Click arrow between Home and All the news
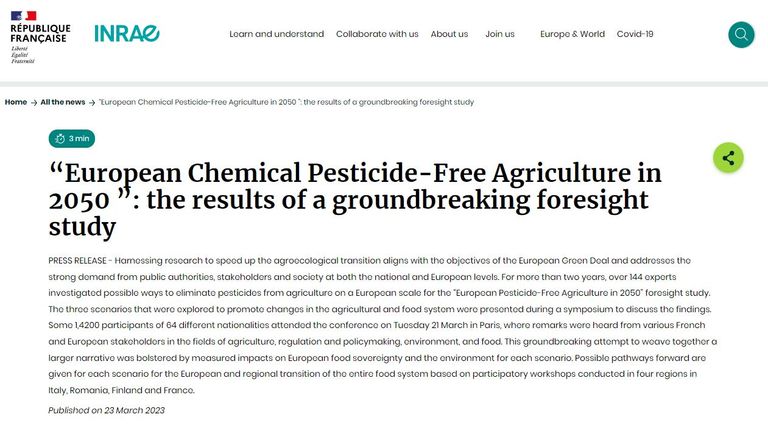Image resolution: width=768 pixels, height=432 pixels. coord(34,102)
